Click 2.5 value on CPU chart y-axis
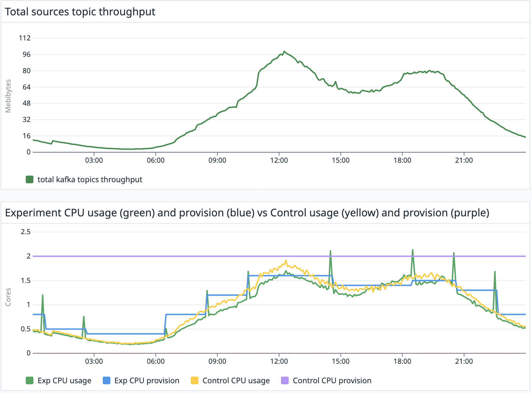The width and height of the screenshot is (532, 393). [26, 232]
